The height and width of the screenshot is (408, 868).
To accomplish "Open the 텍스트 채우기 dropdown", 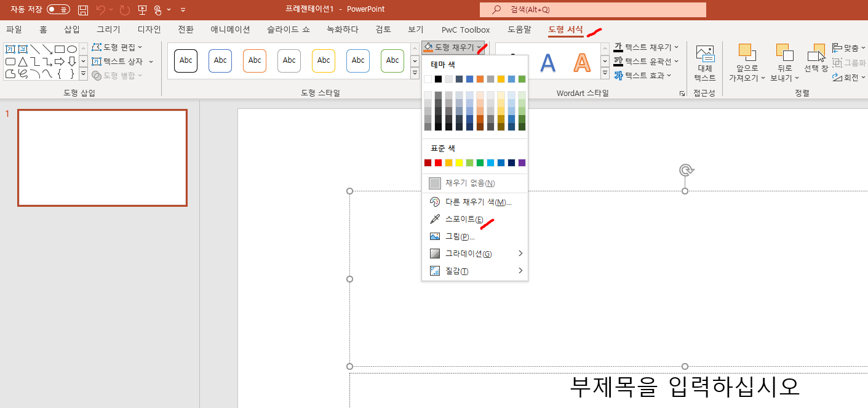I will [x=647, y=47].
